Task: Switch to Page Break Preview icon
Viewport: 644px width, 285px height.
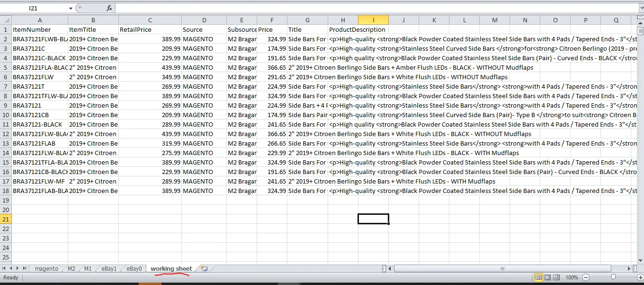Action: pyautogui.click(x=556, y=277)
